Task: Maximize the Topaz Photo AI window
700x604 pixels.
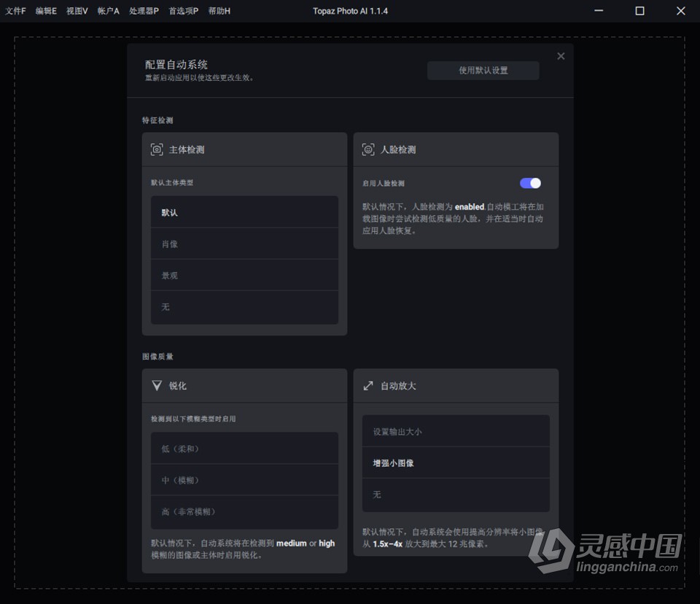Action: [x=639, y=11]
